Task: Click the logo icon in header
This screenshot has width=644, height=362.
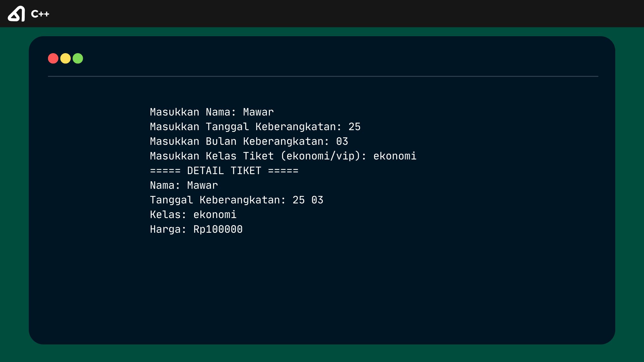Action: pos(16,14)
